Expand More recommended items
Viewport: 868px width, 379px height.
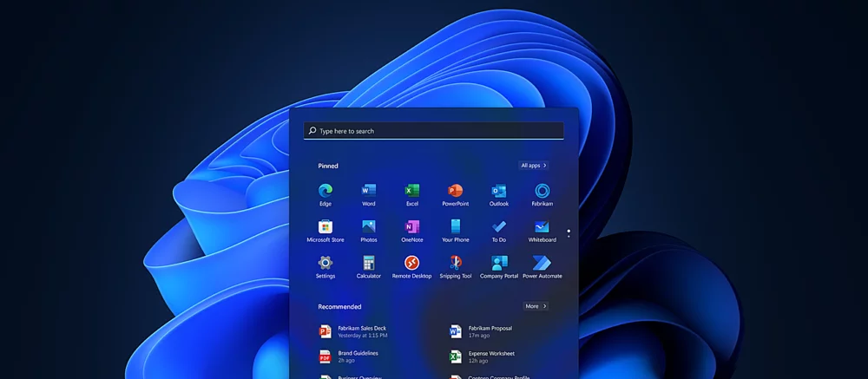coord(535,306)
